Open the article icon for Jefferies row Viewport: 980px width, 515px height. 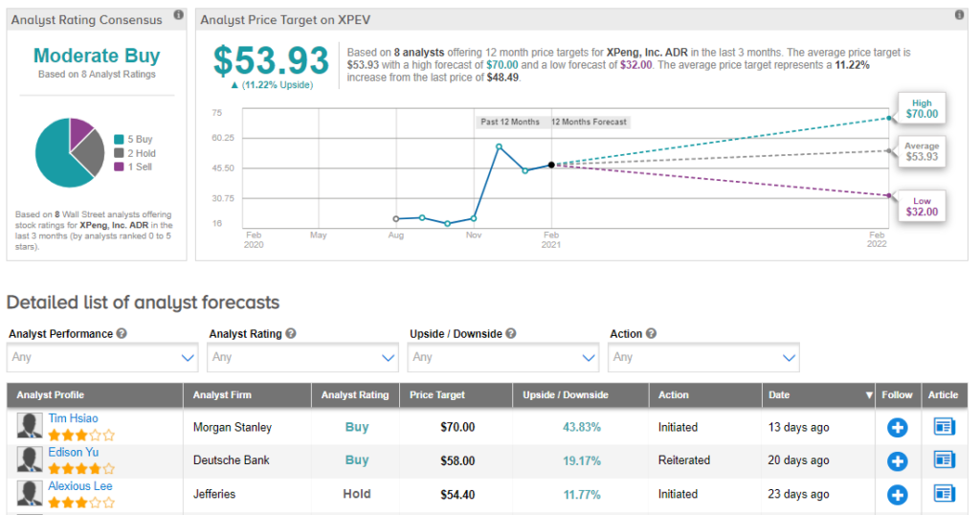(945, 494)
